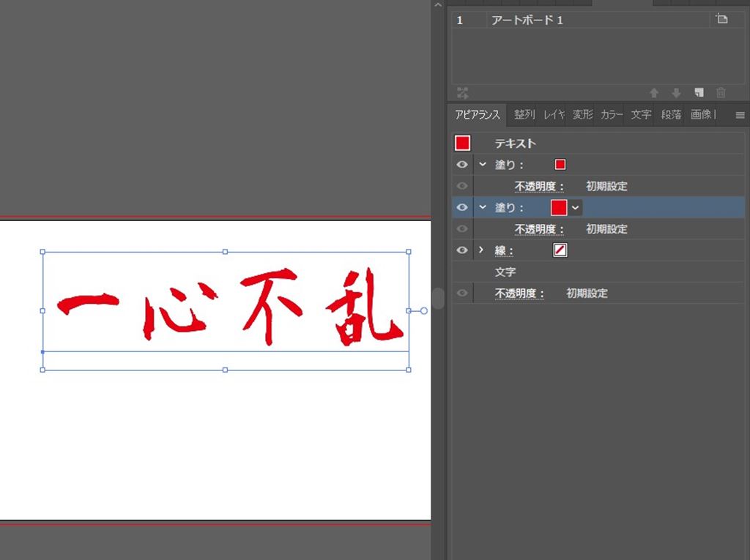This screenshot has width=750, height=560.
Task: Hide the 線 stroke with its eye icon
Action: 462,250
